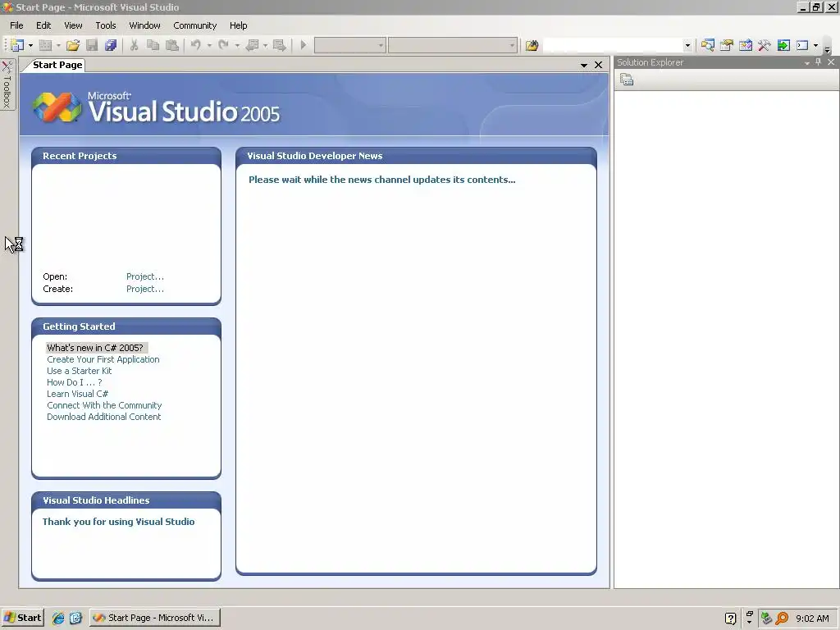840x630 pixels.
Task: Open the Community menu
Action: (x=195, y=25)
